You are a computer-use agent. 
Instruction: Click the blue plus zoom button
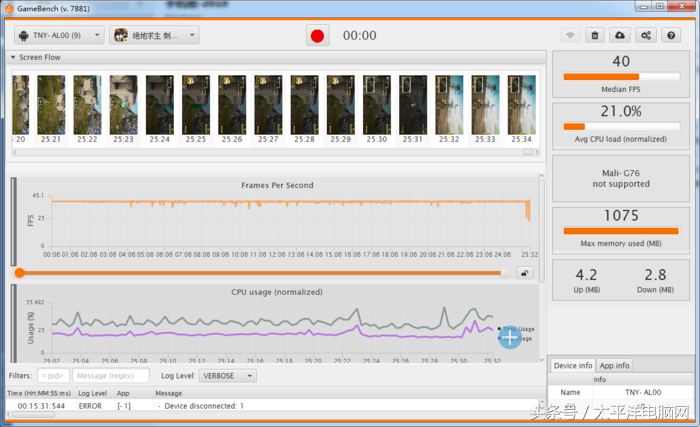(510, 338)
